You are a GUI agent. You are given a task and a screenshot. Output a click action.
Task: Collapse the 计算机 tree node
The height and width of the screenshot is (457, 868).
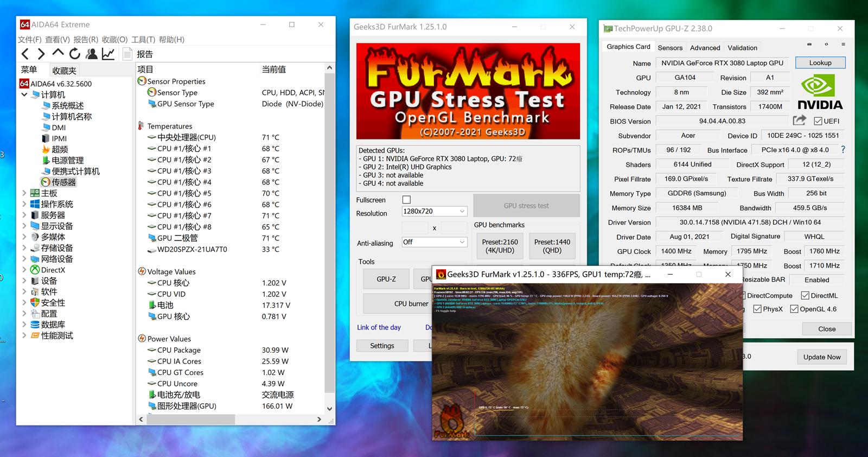(x=24, y=94)
